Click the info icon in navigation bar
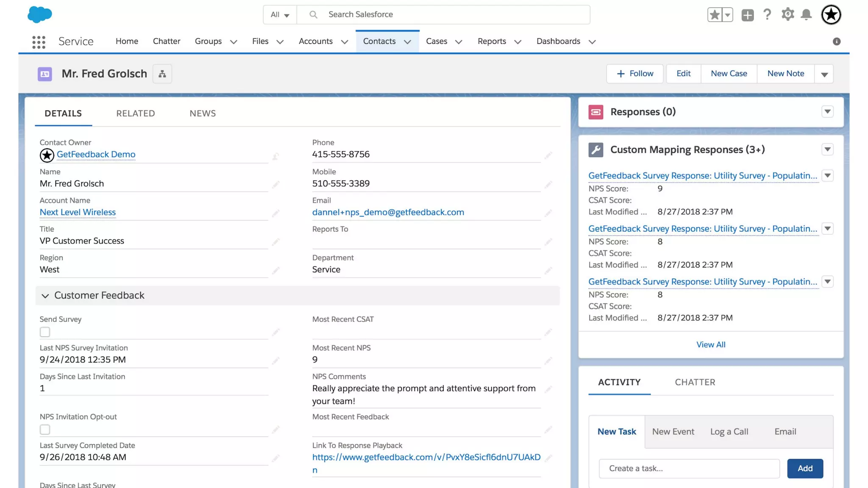Image resolution: width=868 pixels, height=488 pixels. click(x=837, y=42)
